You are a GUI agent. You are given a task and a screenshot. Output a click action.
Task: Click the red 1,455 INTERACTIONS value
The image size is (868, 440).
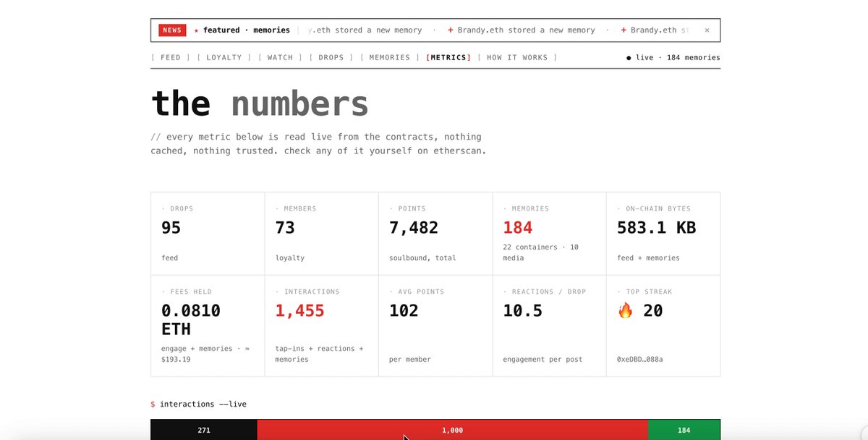tap(299, 311)
